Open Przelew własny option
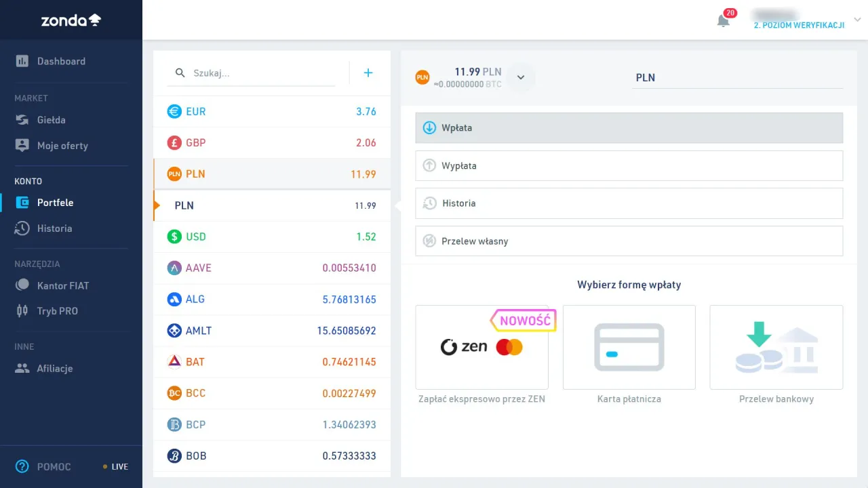 click(629, 241)
